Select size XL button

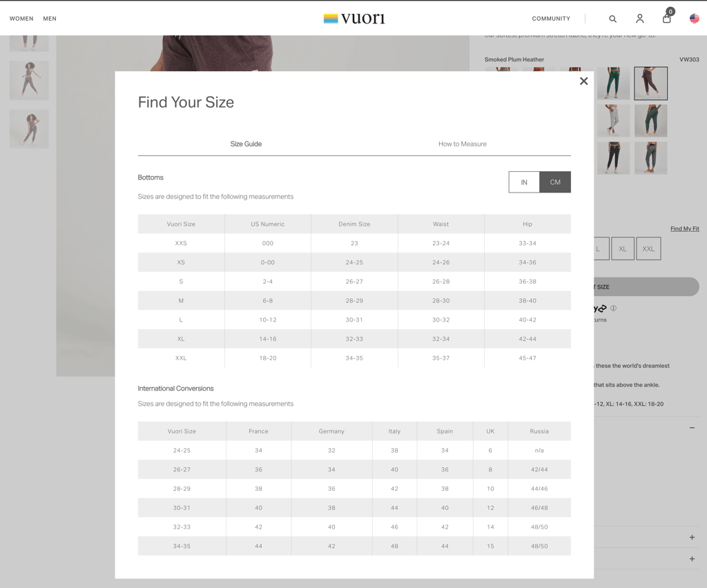click(x=622, y=249)
